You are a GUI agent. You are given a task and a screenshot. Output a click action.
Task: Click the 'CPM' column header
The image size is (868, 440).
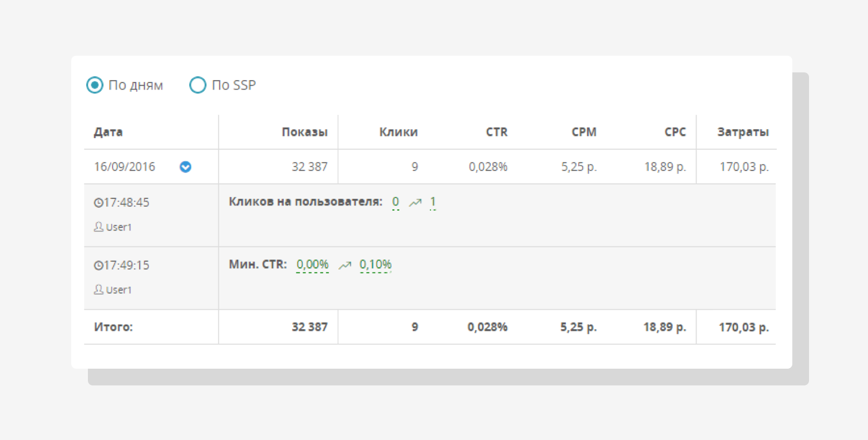tap(584, 132)
